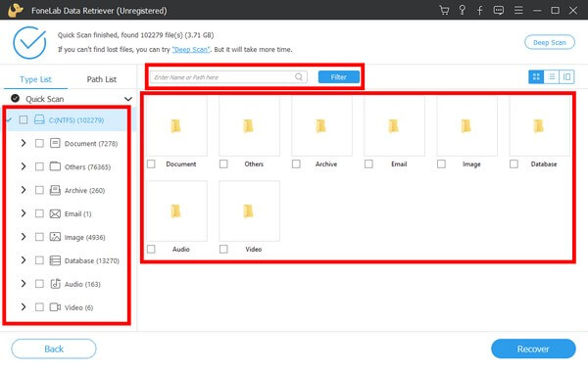
Task: Expand the Email (1) tree node
Action: tap(24, 213)
